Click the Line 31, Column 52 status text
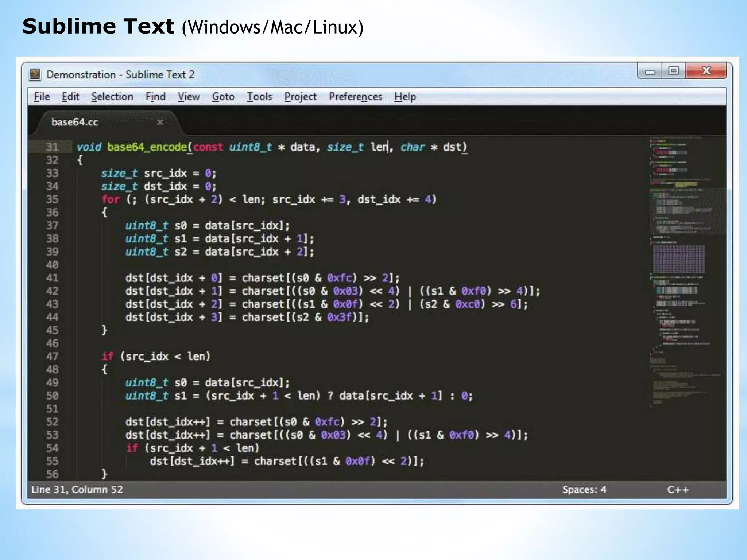This screenshot has height=560, width=747. tap(77, 489)
